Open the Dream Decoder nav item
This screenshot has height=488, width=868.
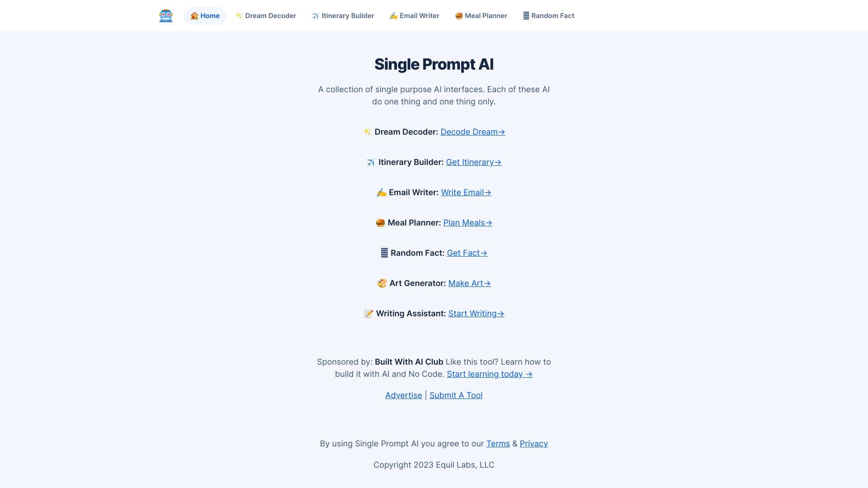(266, 15)
